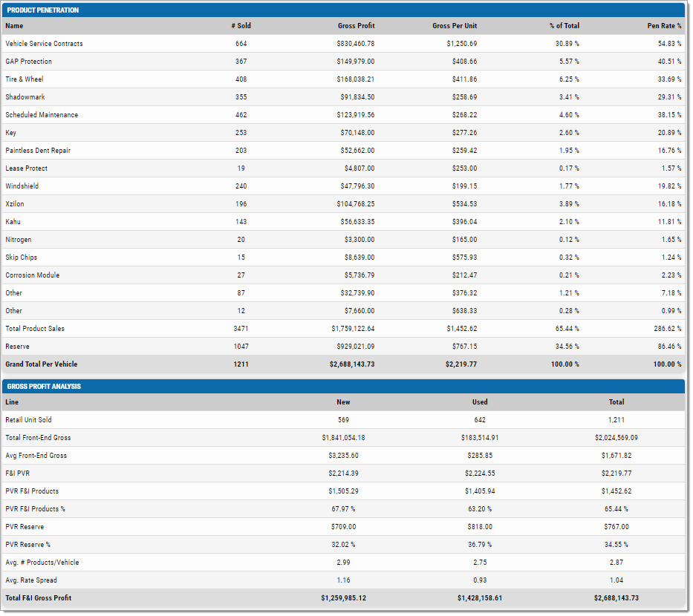Click the PVR Reserve % row label
This screenshot has height=616, width=693.
pyautogui.click(x=27, y=545)
